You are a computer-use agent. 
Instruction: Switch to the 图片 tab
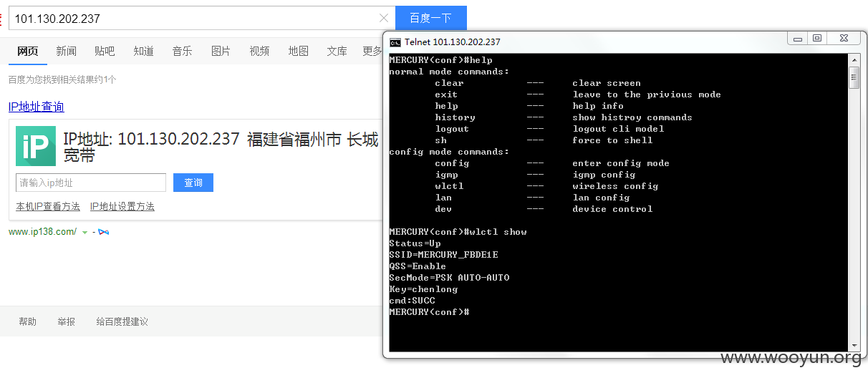point(221,51)
